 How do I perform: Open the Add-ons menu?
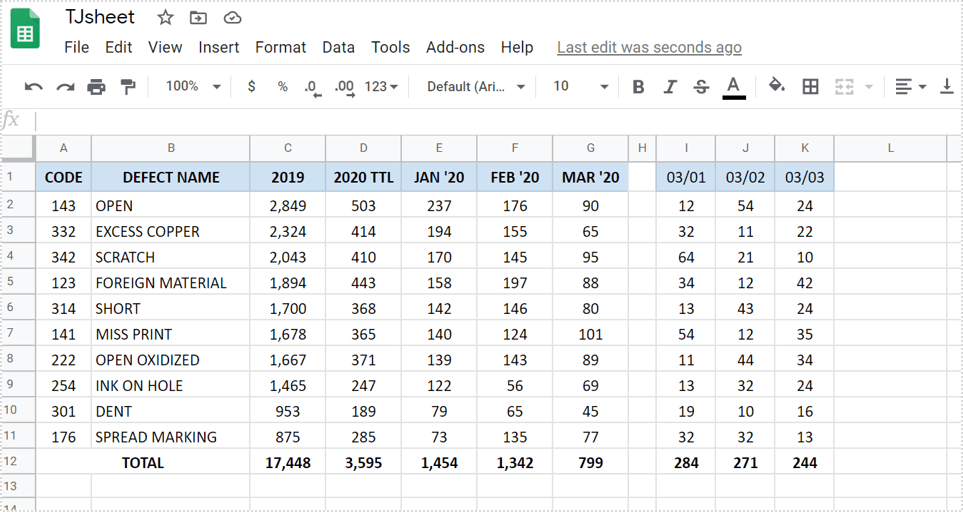click(x=455, y=47)
